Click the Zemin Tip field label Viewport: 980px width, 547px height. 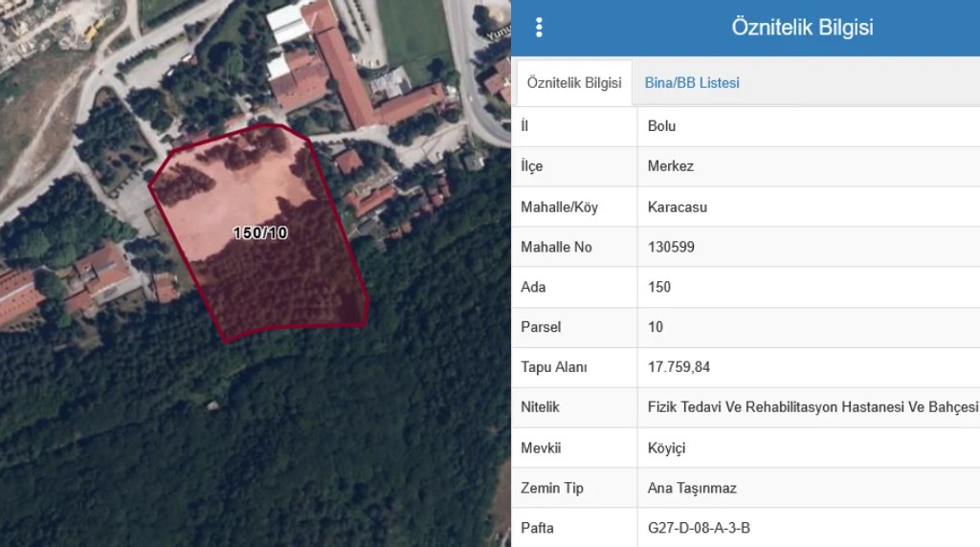tap(552, 488)
